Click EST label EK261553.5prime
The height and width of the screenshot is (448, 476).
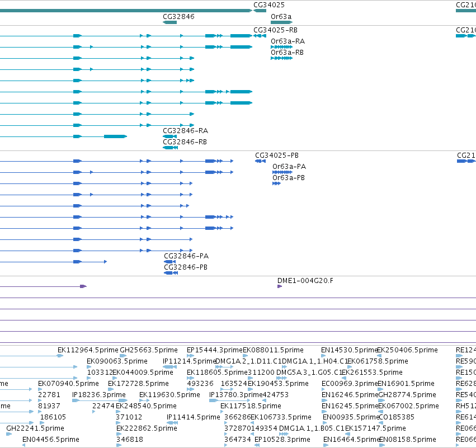pyautogui.click(x=372, y=372)
